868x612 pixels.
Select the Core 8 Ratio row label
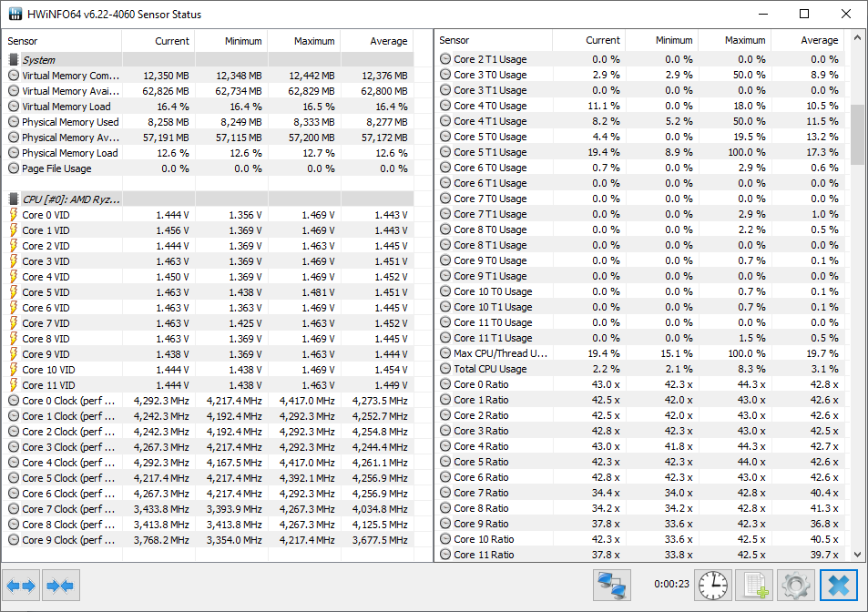point(481,508)
